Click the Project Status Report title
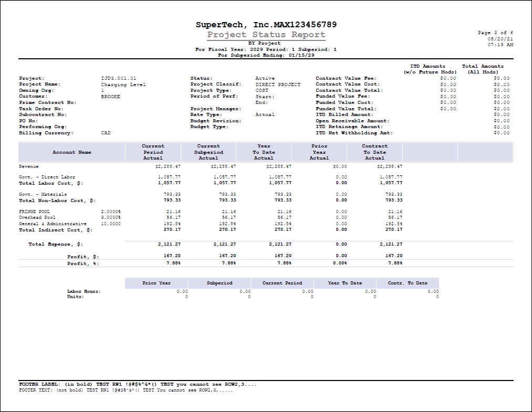The height and width of the screenshot is (412, 532). pyautogui.click(x=266, y=35)
